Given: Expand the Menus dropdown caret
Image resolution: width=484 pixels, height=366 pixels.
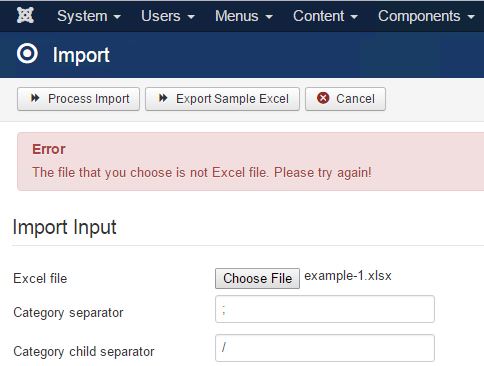Looking at the screenshot, I should point(269,17).
